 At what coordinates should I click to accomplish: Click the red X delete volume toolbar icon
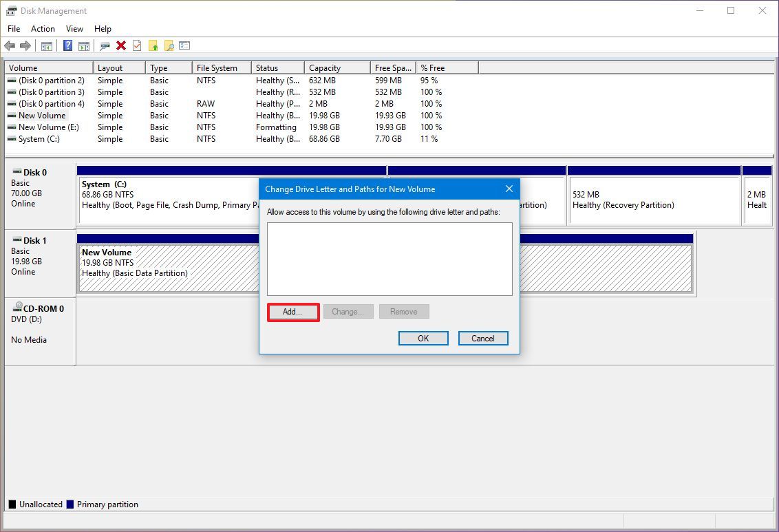tap(120, 45)
